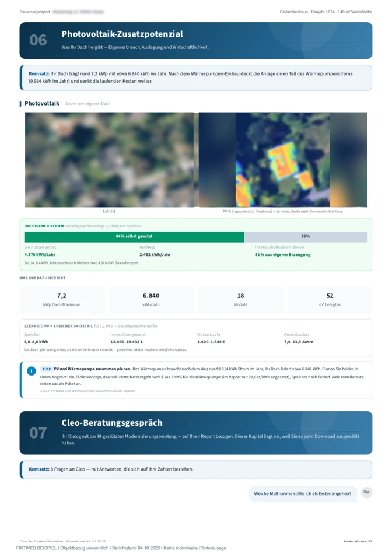The image size is (392, 554).
Task: Click 'PV und Wärmepumpe zusammen planen.' text
Action: tap(93, 369)
